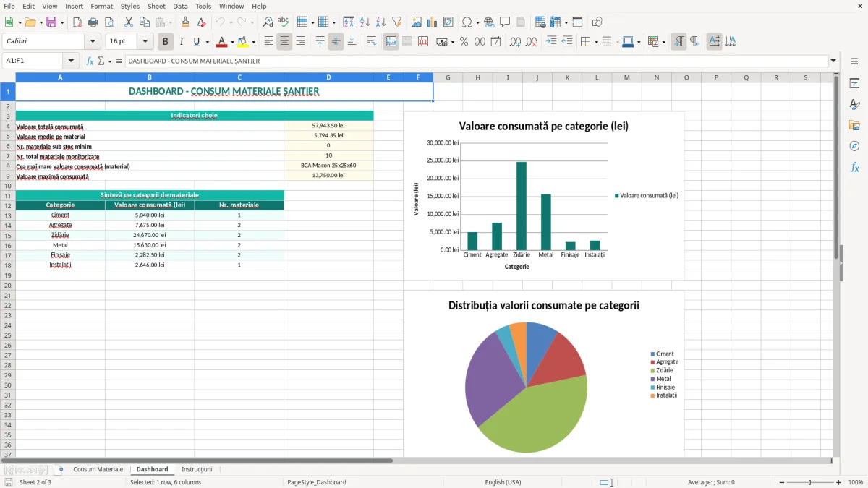Sort descending with the Z-A icon
Image resolution: width=868 pixels, height=488 pixels.
(381, 22)
